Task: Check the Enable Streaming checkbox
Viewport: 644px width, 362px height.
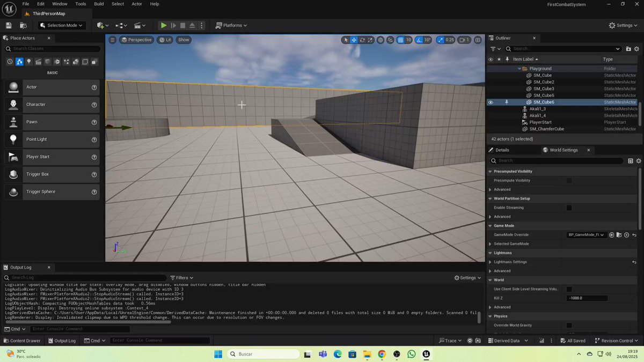Action: pos(569,208)
